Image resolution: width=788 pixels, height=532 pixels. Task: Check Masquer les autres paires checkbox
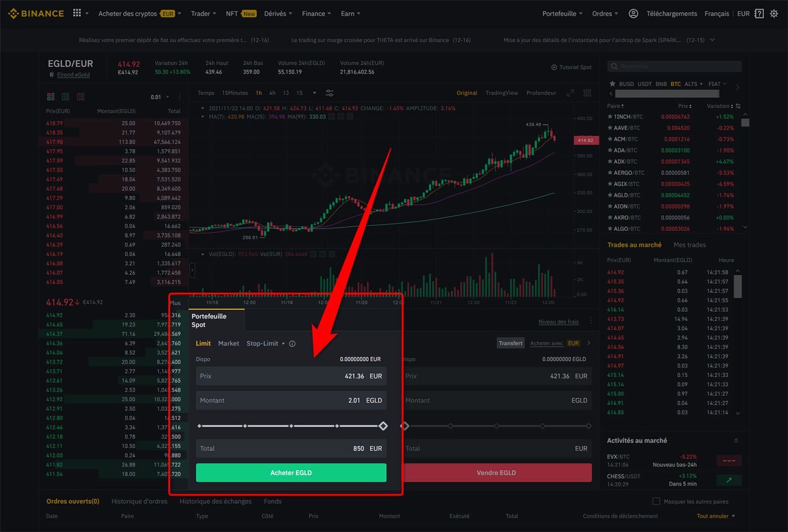coord(656,501)
